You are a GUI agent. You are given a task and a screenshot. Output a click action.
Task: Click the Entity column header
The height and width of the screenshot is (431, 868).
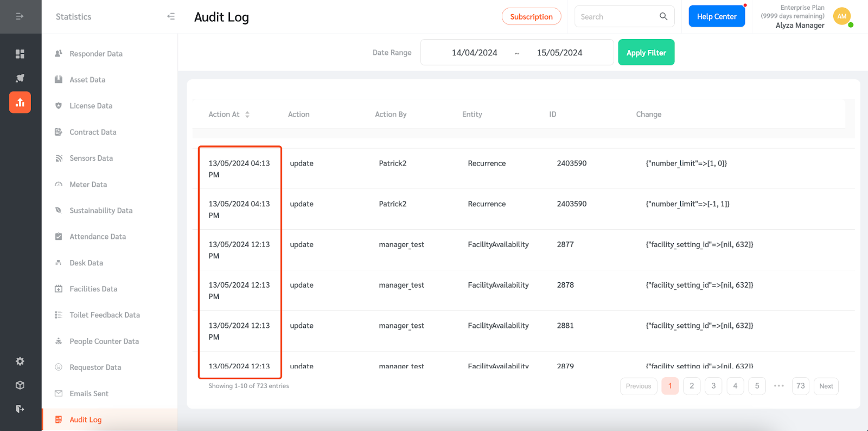pyautogui.click(x=472, y=115)
